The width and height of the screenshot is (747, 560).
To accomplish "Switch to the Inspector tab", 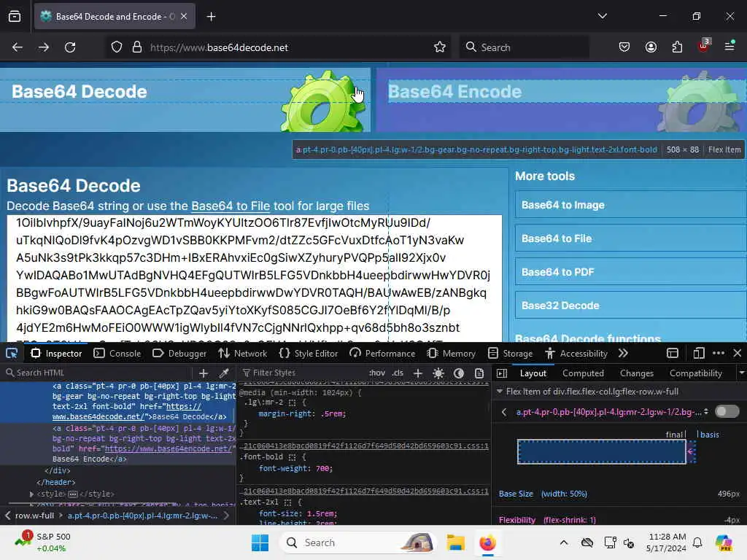I will pos(57,354).
